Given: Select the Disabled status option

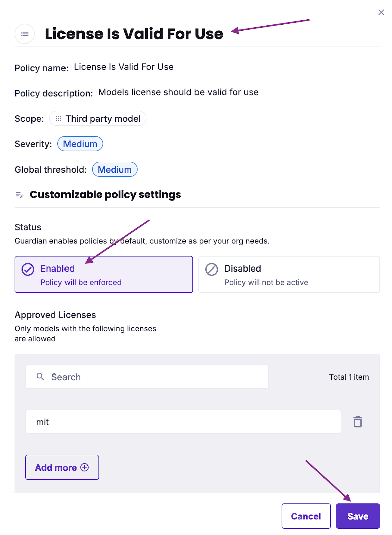Looking at the screenshot, I should (289, 275).
